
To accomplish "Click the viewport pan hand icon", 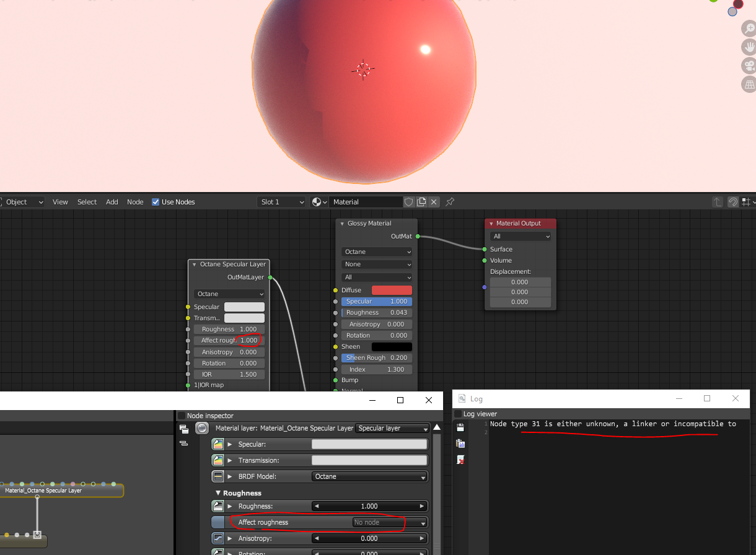I will point(749,47).
